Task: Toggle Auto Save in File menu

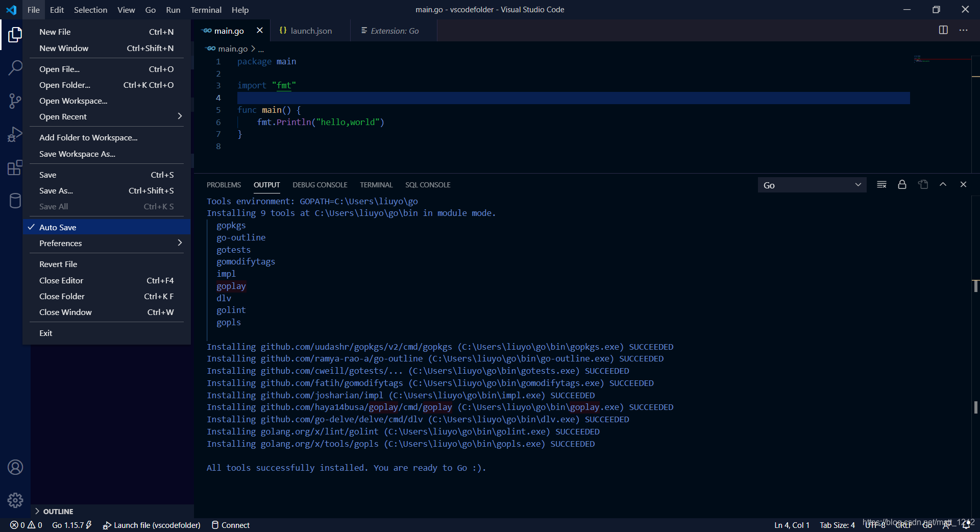Action: 107,227
